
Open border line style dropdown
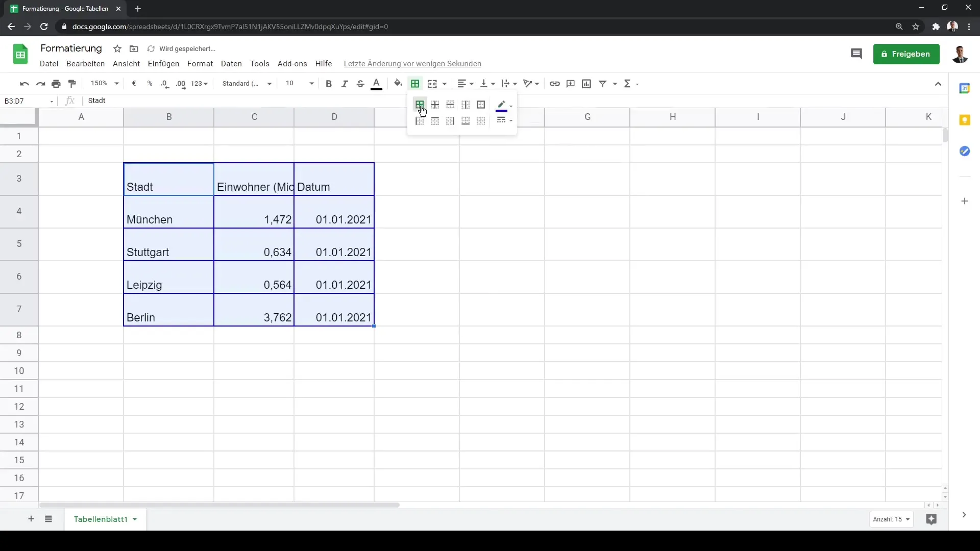tap(504, 120)
